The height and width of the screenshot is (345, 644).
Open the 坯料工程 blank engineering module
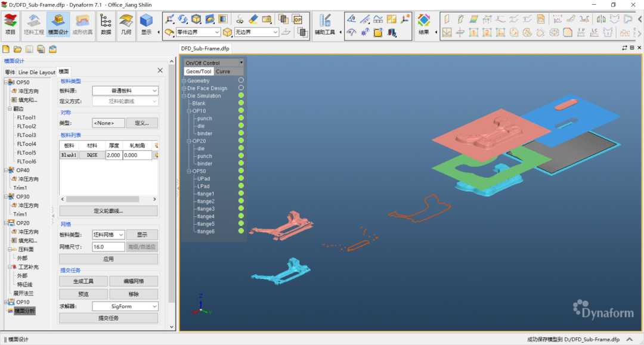coord(33,24)
